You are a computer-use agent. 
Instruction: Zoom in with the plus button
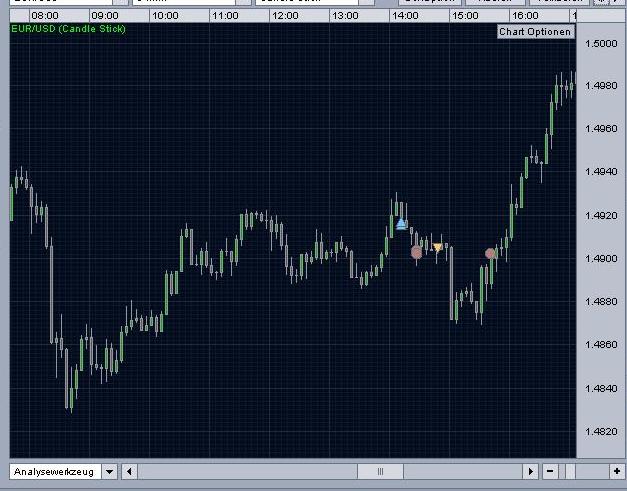coord(617,472)
